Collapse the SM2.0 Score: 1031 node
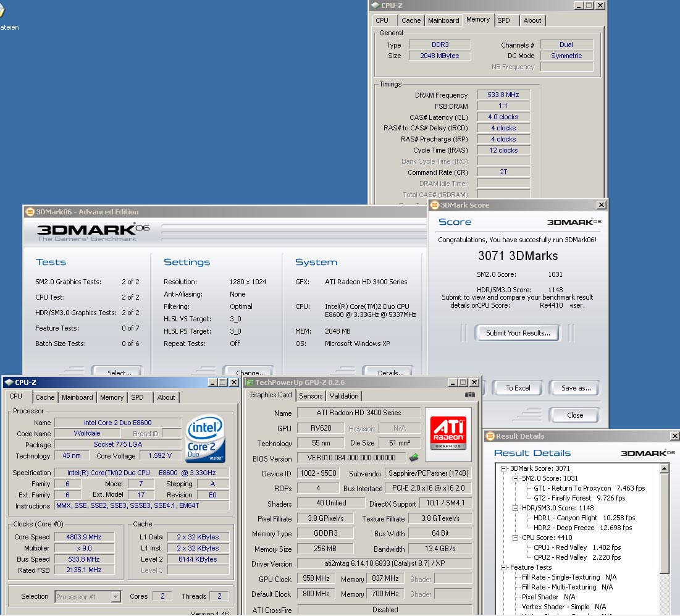The width and height of the screenshot is (680, 616). pos(515,478)
